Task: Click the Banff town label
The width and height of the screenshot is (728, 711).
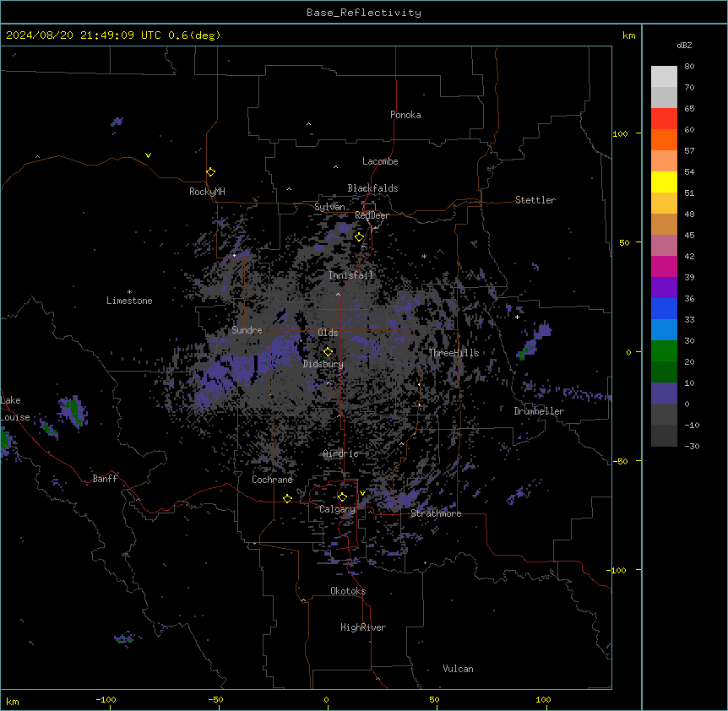Action: tap(105, 479)
